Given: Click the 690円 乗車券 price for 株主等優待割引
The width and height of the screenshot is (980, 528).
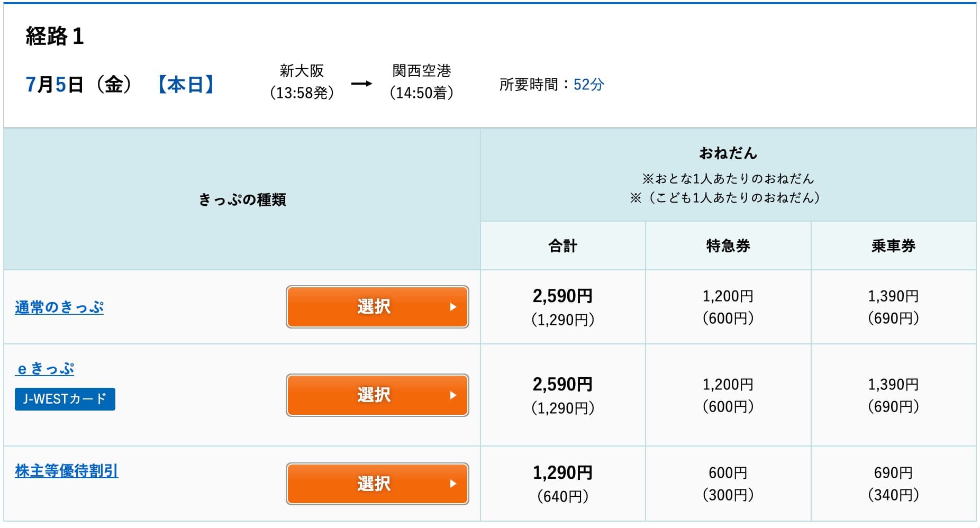Looking at the screenshot, I should click(x=894, y=473).
